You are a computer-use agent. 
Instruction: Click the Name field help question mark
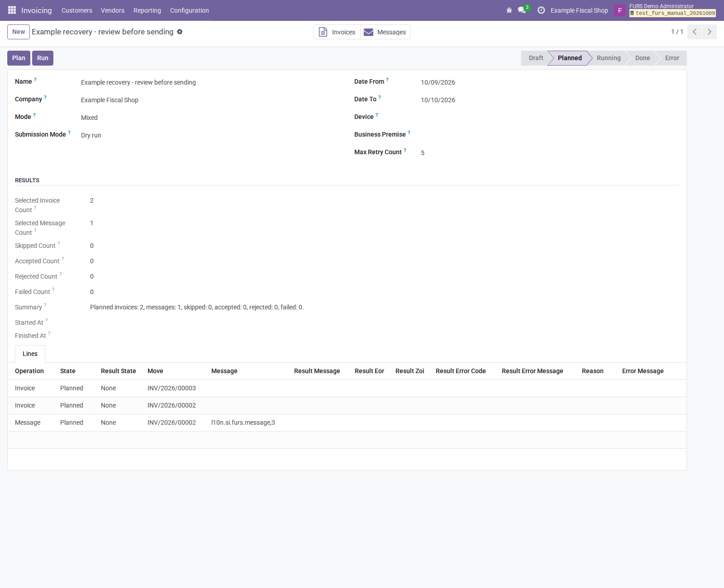35,80
